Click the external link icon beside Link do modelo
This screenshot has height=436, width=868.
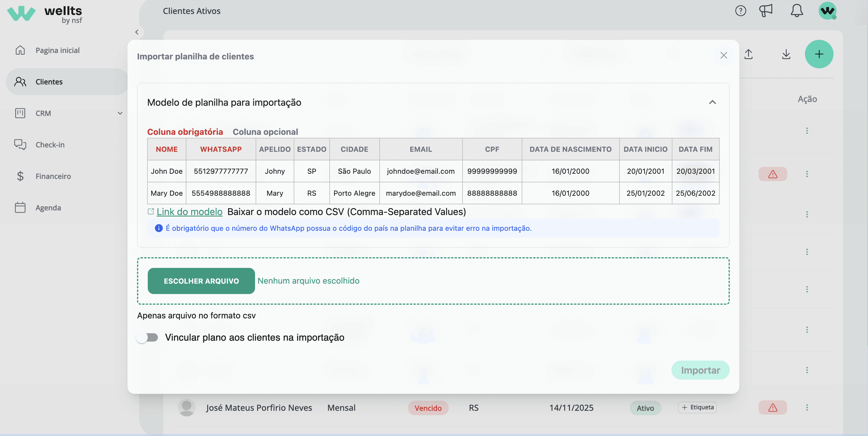pyautogui.click(x=151, y=211)
